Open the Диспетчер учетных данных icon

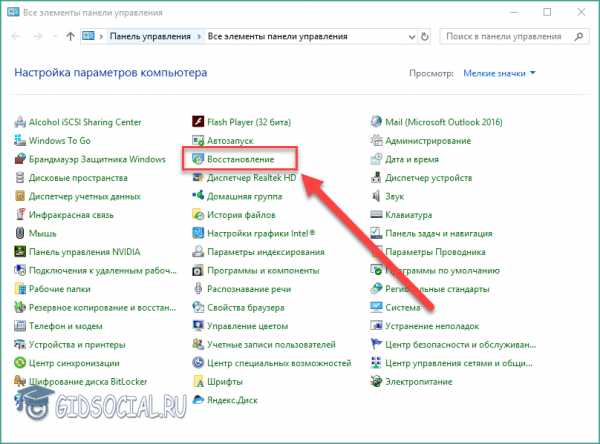pos(20,196)
